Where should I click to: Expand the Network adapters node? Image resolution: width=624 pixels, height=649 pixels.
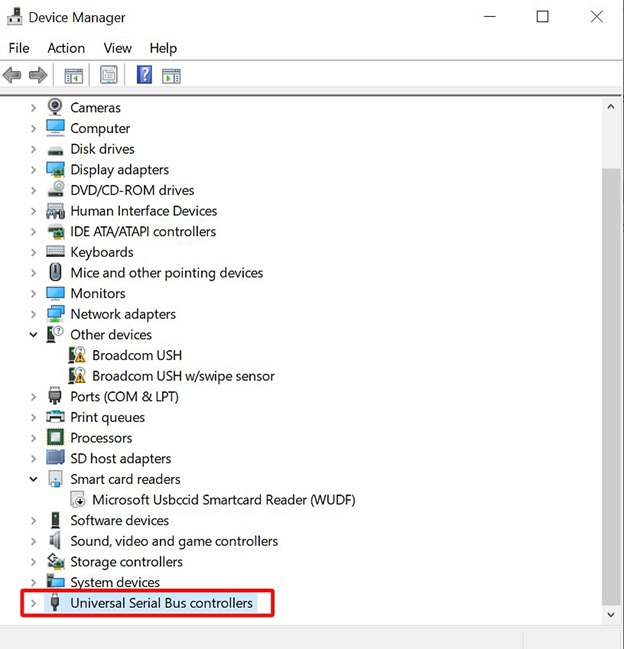pyautogui.click(x=34, y=314)
